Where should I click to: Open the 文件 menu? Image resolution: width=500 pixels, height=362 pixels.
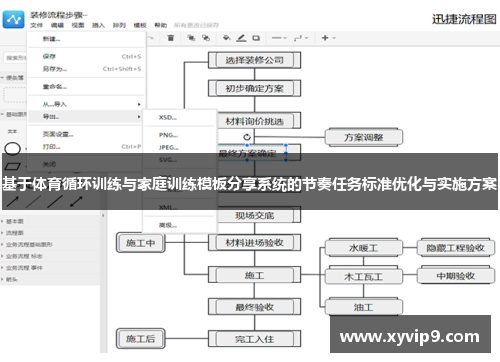pos(36,25)
